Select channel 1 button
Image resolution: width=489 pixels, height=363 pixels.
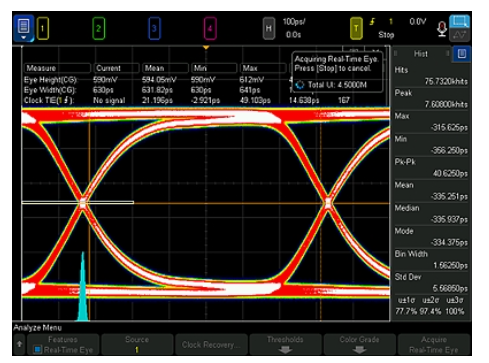43,29
